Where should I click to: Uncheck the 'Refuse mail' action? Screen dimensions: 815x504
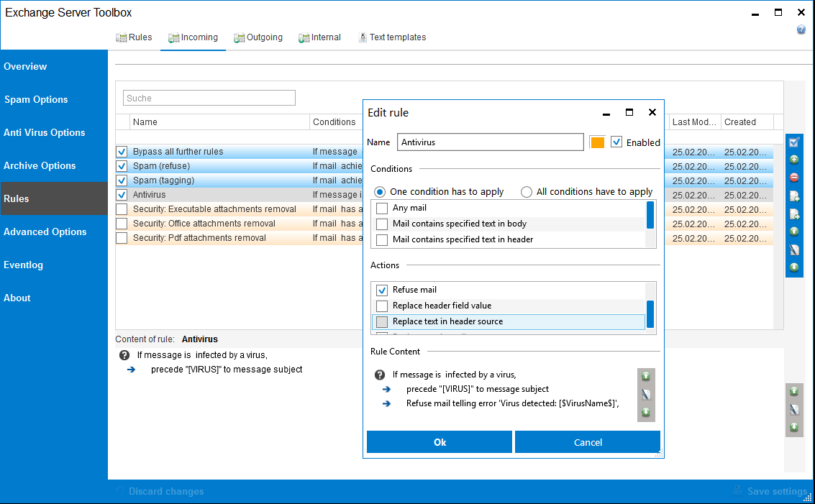point(382,290)
